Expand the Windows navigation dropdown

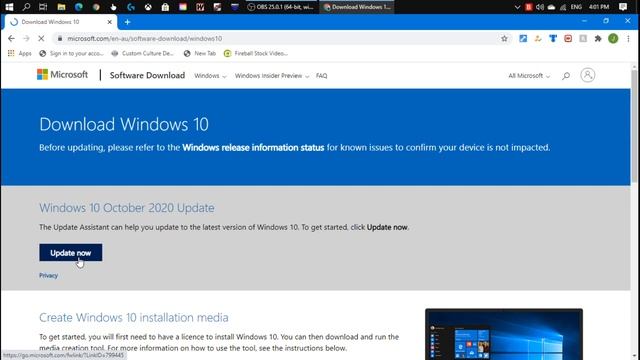[x=210, y=76]
